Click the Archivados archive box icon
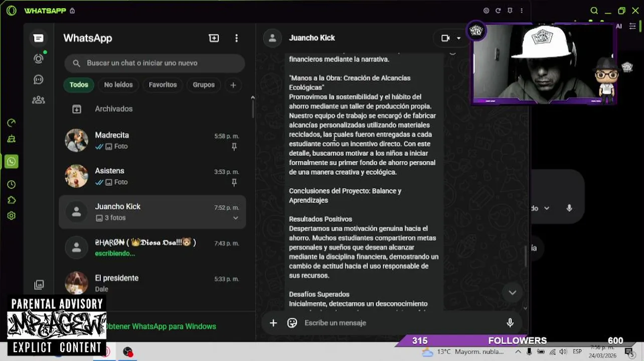The height and width of the screenshot is (361, 644). coord(77,109)
